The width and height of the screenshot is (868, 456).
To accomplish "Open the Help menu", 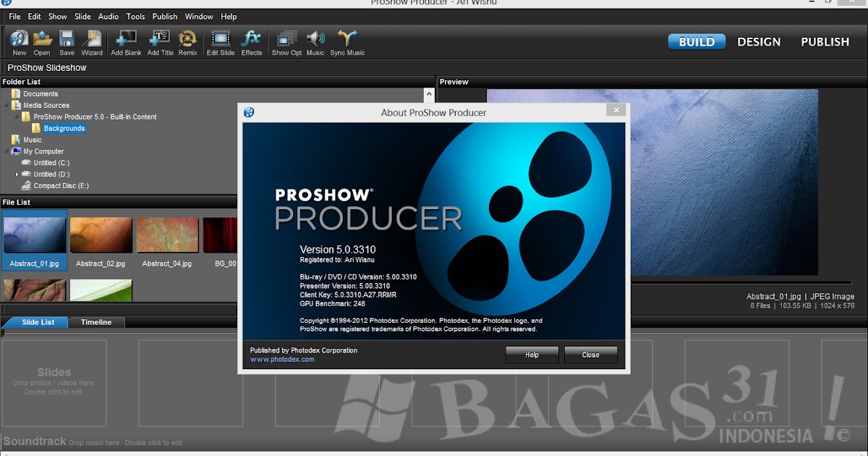I will [x=229, y=17].
